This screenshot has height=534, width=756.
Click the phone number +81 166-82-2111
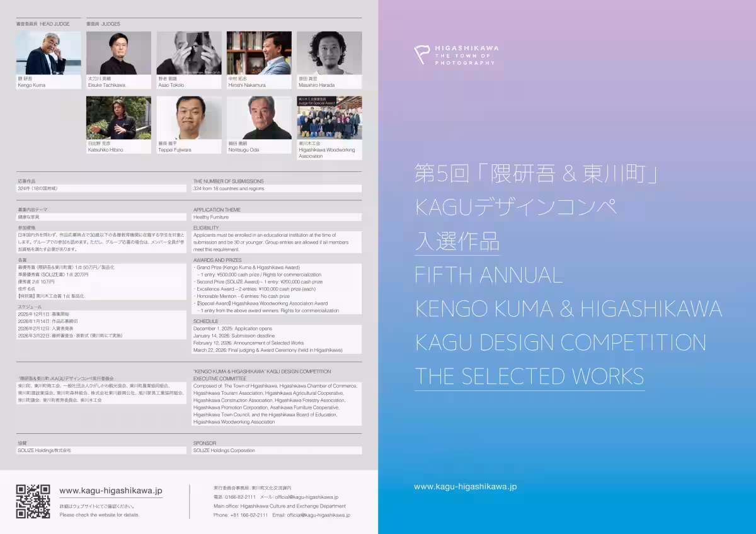pos(249,515)
